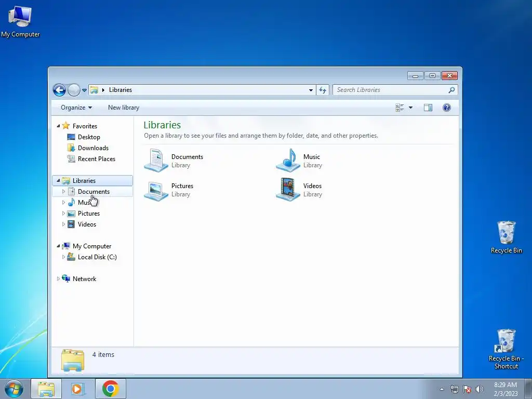Maximize the Libraries window

point(432,76)
